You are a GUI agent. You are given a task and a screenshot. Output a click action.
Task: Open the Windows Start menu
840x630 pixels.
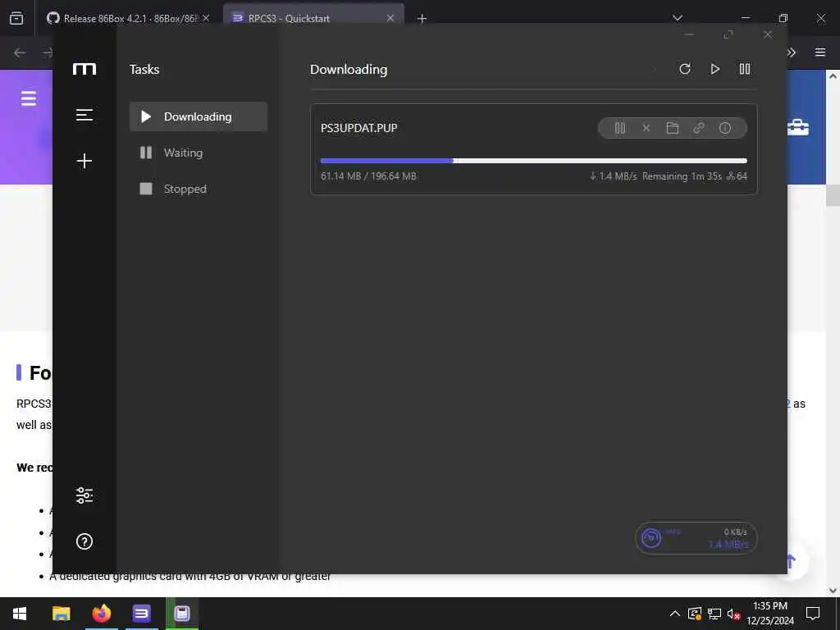coord(20,614)
